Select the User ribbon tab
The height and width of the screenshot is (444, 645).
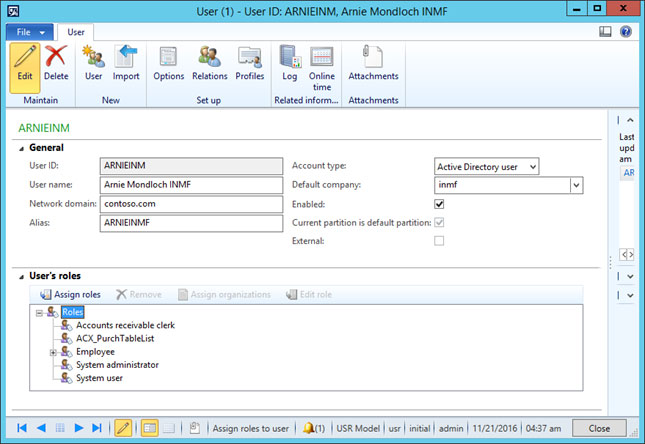(76, 32)
